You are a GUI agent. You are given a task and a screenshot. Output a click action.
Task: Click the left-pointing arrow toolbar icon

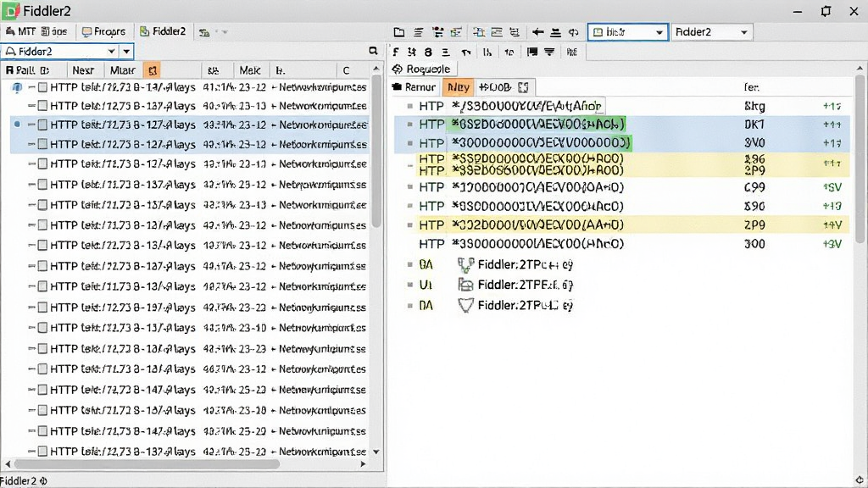tap(537, 32)
